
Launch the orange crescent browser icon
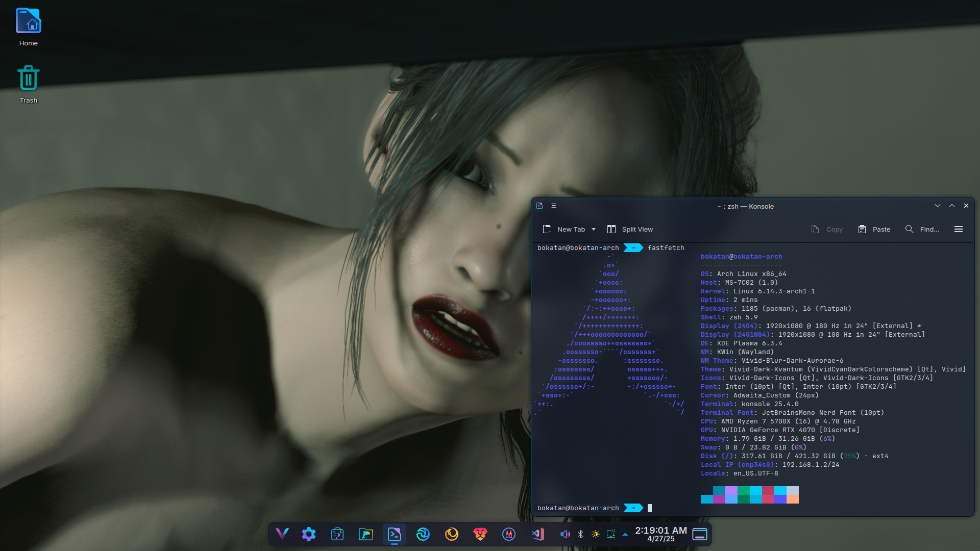click(452, 534)
